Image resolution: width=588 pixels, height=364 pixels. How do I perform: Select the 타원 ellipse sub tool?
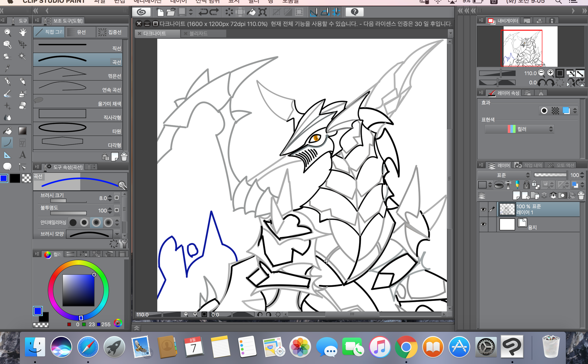(77, 129)
